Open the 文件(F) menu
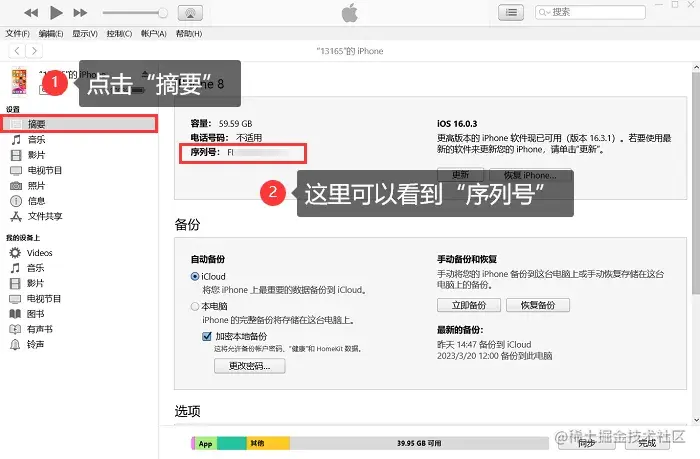The image size is (700, 459). pyautogui.click(x=17, y=33)
